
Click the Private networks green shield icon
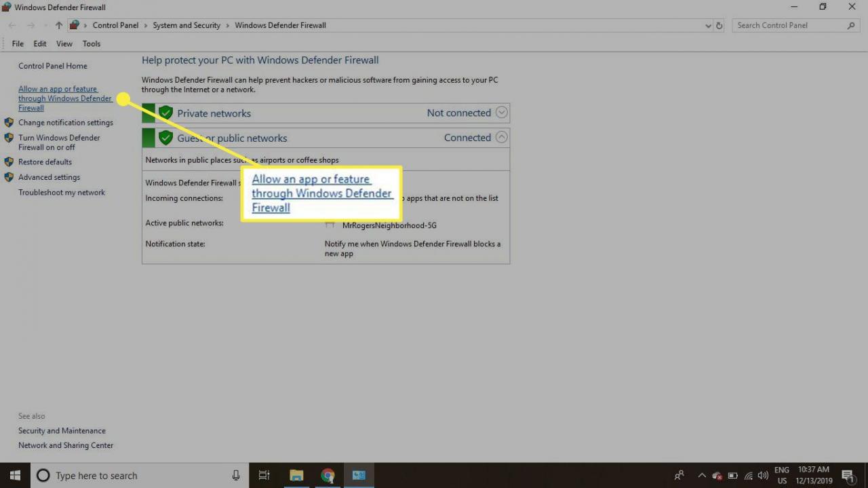[x=165, y=113]
